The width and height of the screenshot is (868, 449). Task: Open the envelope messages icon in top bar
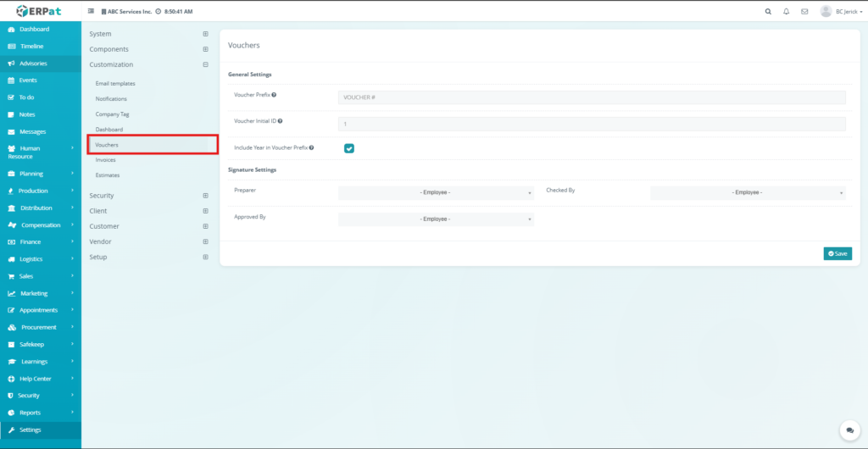click(804, 12)
